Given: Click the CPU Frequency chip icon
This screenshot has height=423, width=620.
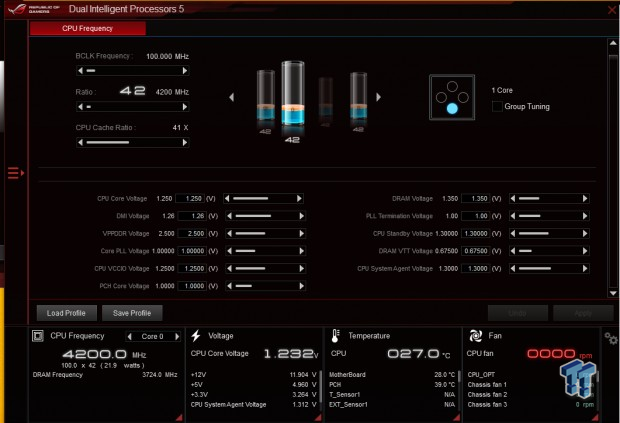Looking at the screenshot, I should (38, 336).
